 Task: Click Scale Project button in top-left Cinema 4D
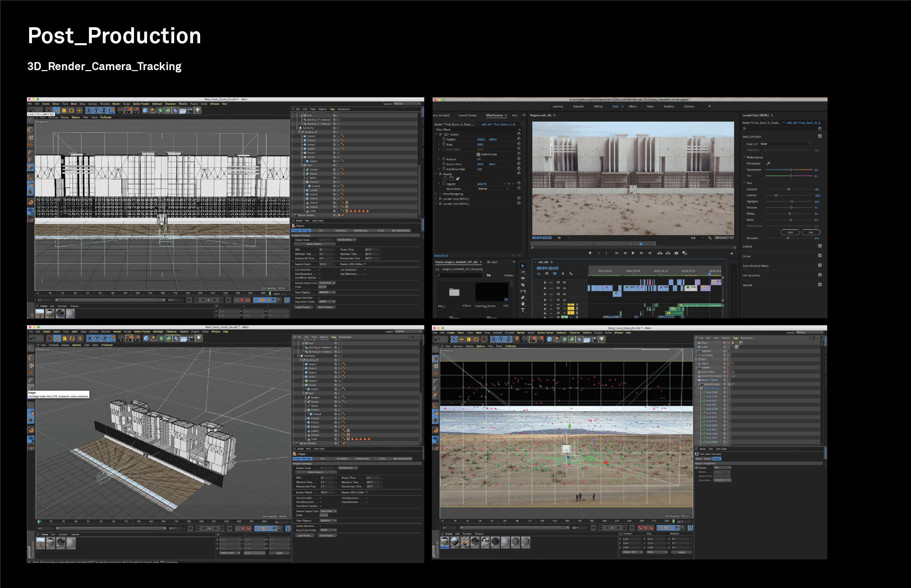click(315, 244)
